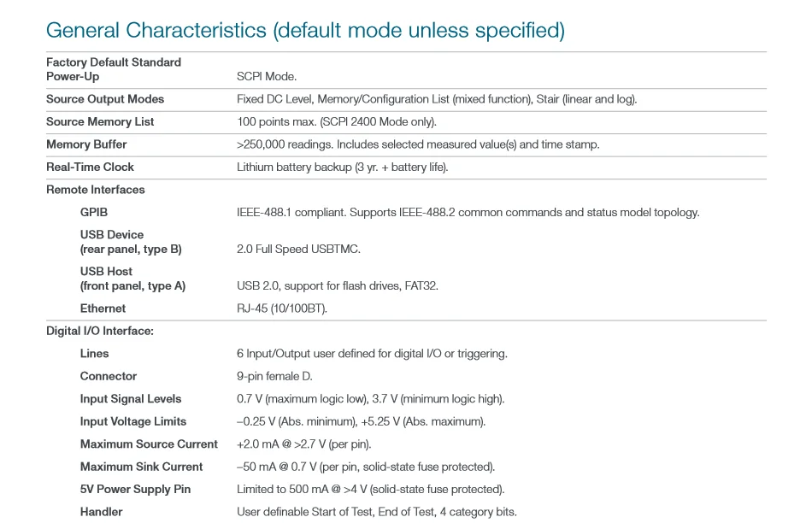Screen dimensions: 812x523
Task: Click the GPIB interface label
Action: (x=94, y=212)
